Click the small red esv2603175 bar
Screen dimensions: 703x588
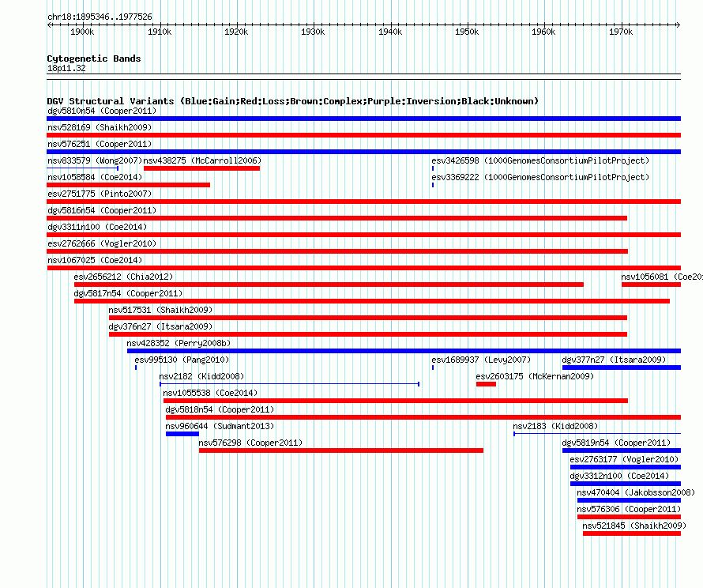[x=486, y=384]
